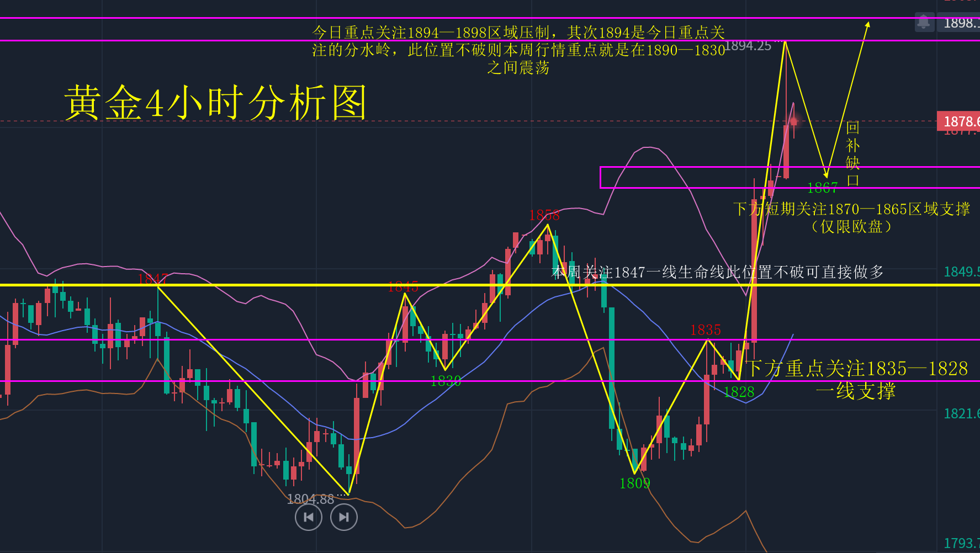Image resolution: width=980 pixels, height=553 pixels.
Task: Click the 下方短期关注1870—1865区域支撑 annotation
Action: (851, 209)
